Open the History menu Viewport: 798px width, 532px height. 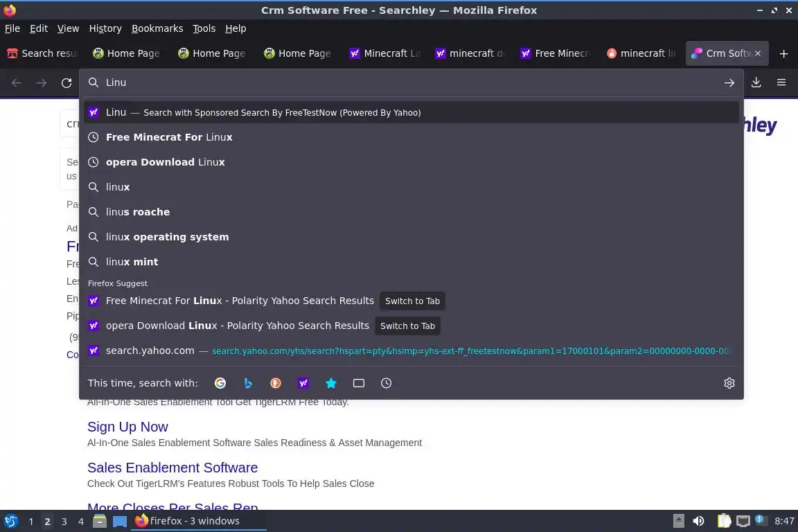click(105, 28)
